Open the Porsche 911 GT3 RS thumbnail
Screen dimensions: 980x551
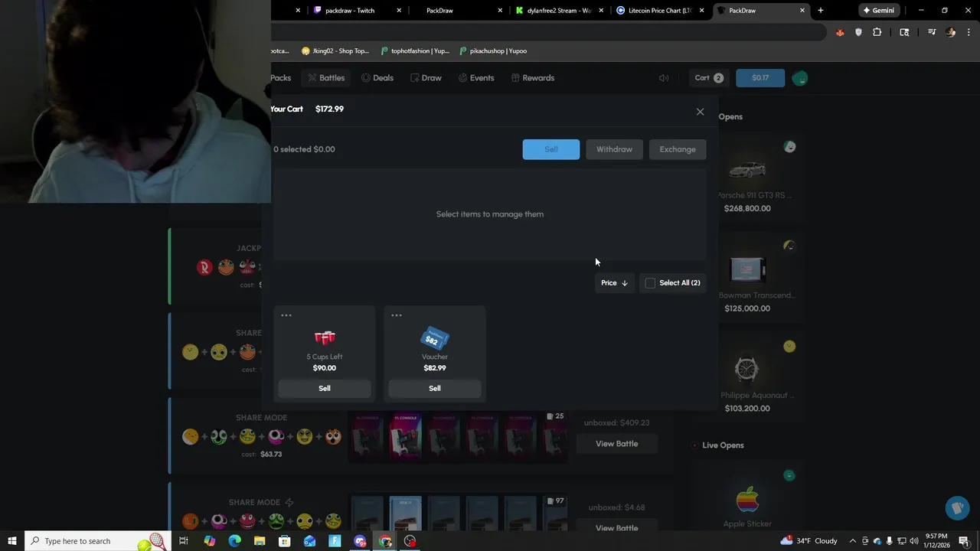[747, 169]
